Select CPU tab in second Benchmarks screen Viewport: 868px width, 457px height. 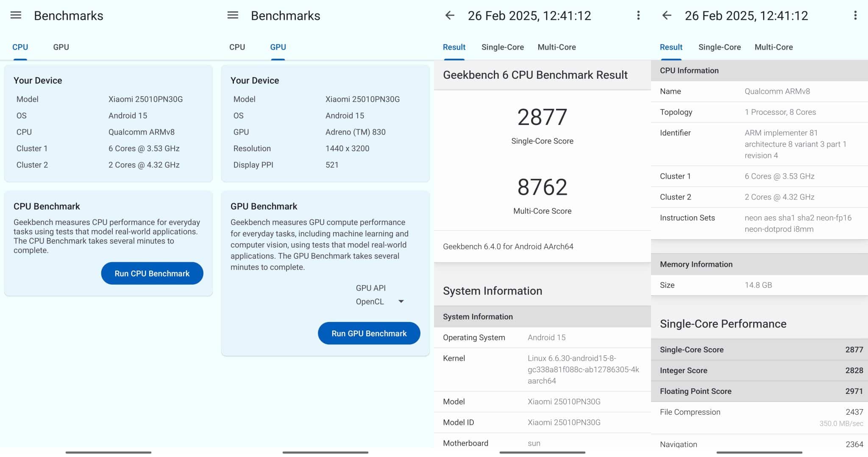tap(237, 47)
